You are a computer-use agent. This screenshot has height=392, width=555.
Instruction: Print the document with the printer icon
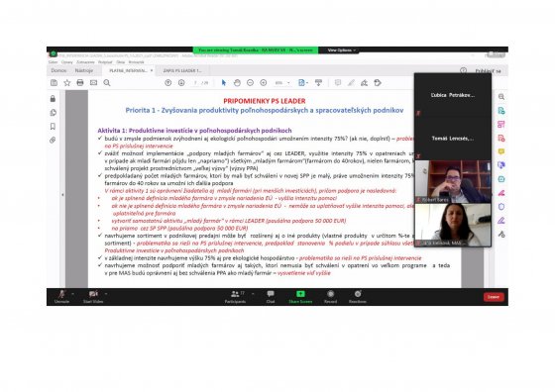click(x=80, y=83)
